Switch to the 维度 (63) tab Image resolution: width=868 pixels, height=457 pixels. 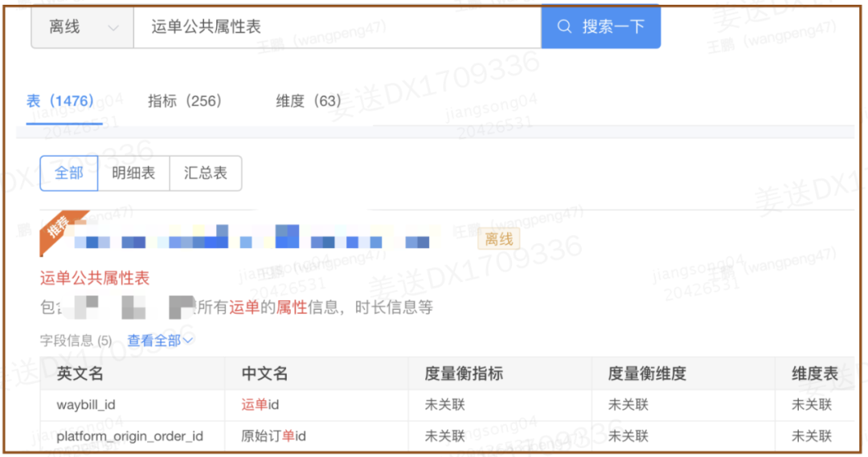pyautogui.click(x=309, y=101)
